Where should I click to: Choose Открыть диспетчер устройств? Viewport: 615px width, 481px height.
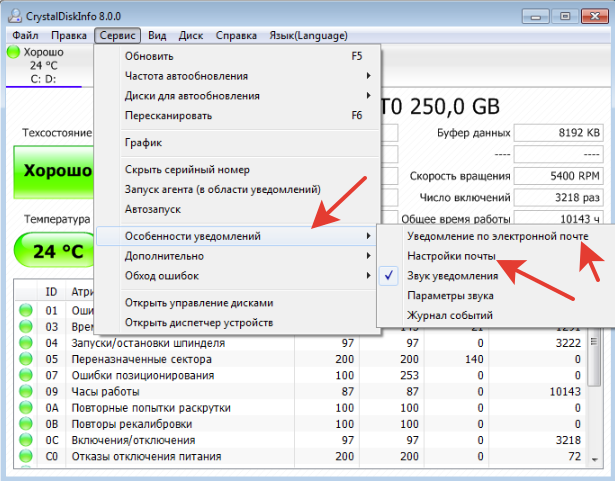[238, 322]
